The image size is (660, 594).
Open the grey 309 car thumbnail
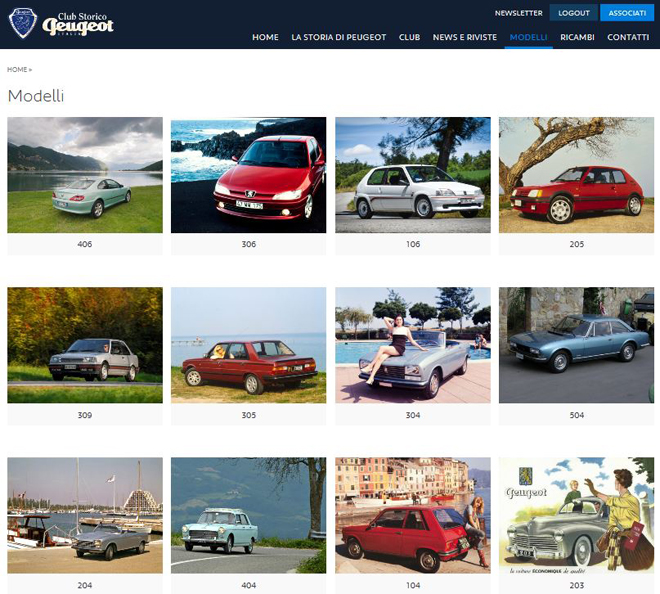[x=85, y=345]
